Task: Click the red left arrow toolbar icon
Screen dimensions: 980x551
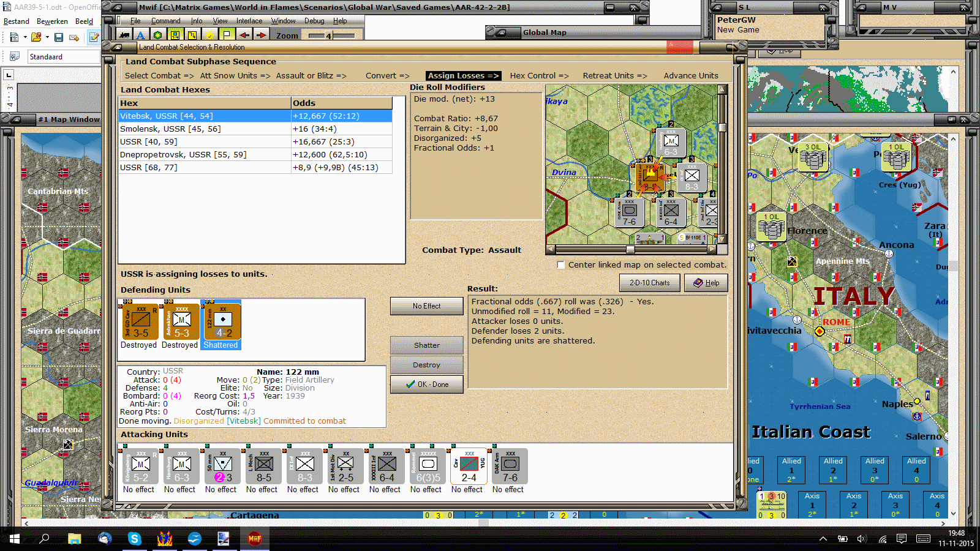Action: pyautogui.click(x=244, y=36)
